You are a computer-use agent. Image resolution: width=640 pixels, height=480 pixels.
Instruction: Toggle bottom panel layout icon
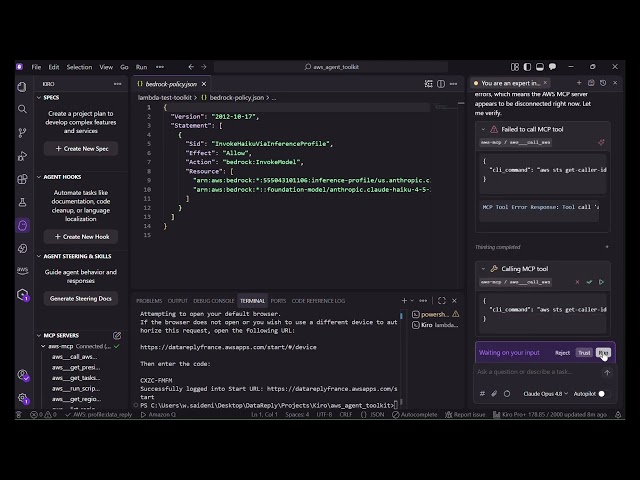pyautogui.click(x=540, y=67)
